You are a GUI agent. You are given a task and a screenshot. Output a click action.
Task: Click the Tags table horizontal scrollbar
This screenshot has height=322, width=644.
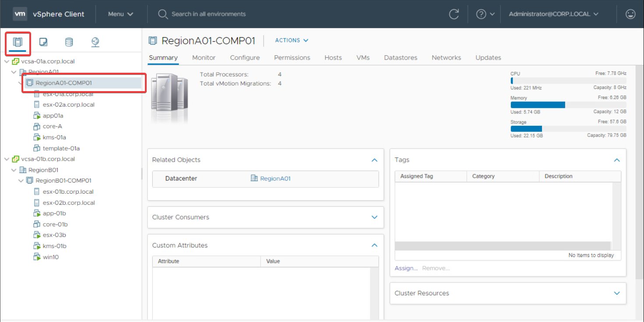tap(503, 246)
